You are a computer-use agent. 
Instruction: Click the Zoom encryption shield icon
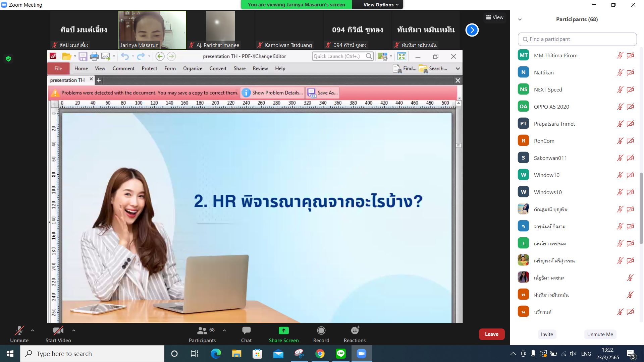[x=8, y=59]
